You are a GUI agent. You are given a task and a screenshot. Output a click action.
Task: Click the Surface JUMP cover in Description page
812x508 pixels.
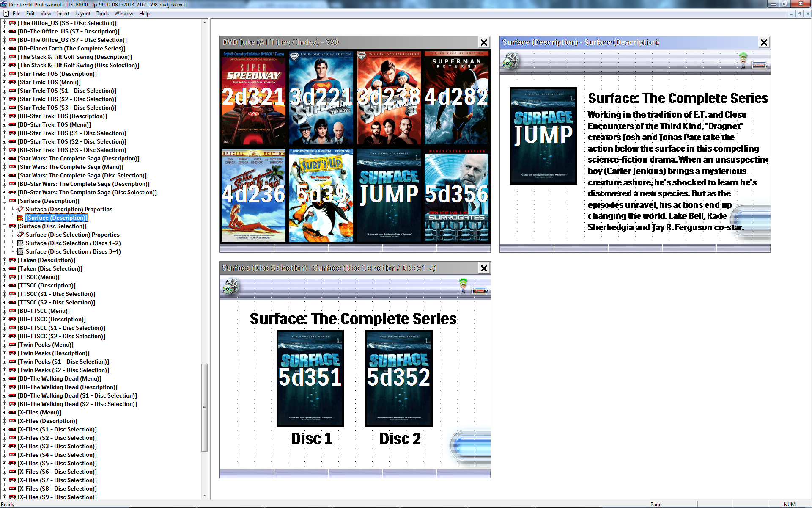[543, 136]
